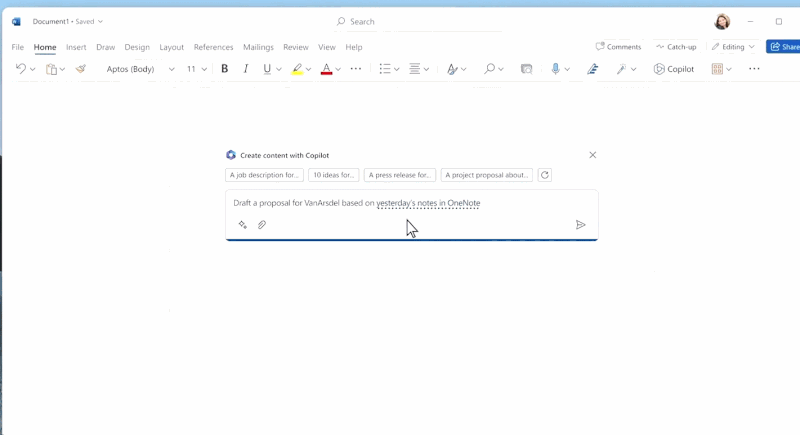Click the Undo icon
This screenshot has height=435, width=800.
coord(20,69)
